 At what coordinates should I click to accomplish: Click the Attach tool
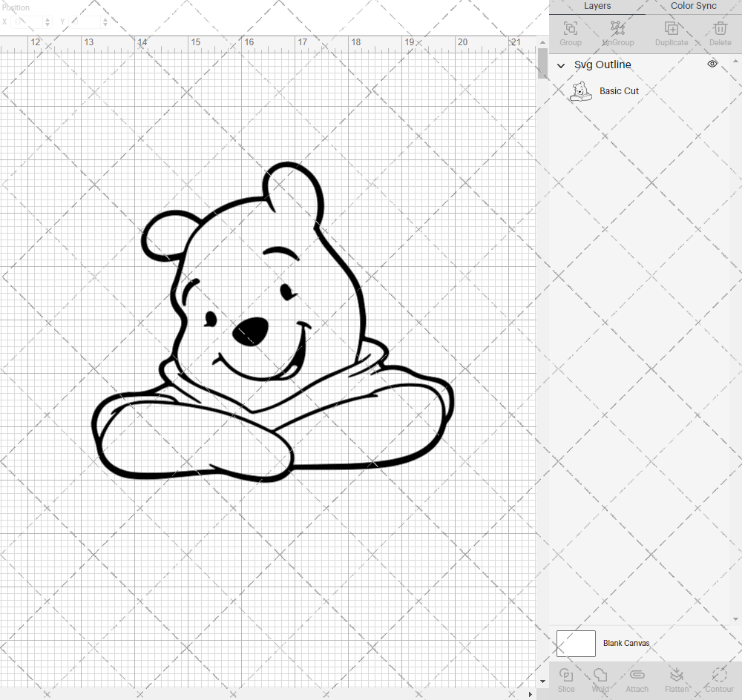[x=637, y=680]
